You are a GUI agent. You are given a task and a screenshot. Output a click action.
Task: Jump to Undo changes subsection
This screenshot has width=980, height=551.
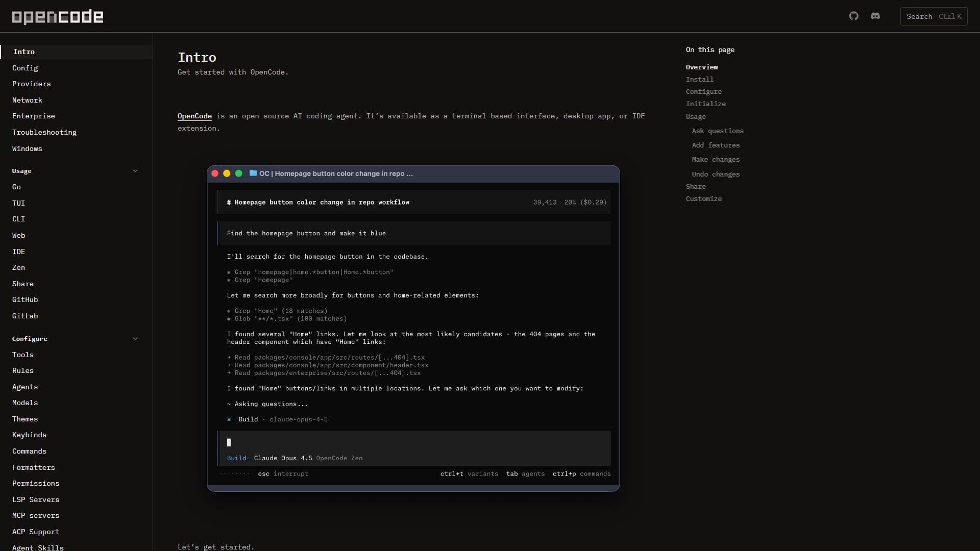tap(716, 174)
